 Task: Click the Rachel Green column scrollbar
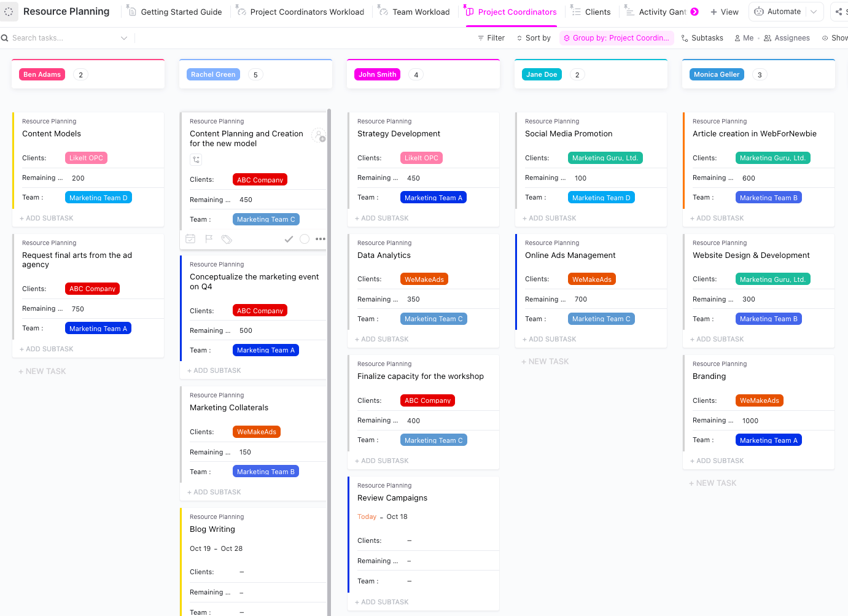point(329,362)
